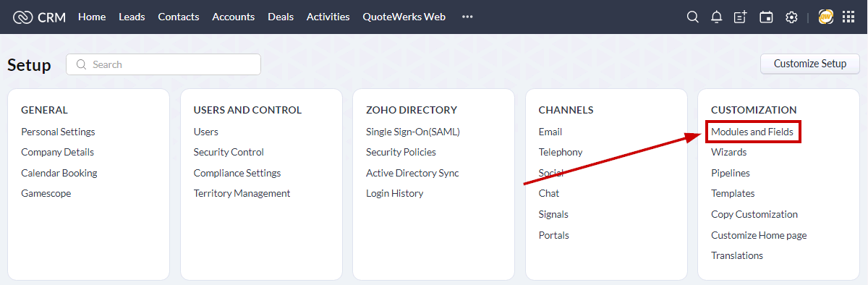Open the Deals module tab
Viewport: 868px width, 285px height.
(x=281, y=17)
